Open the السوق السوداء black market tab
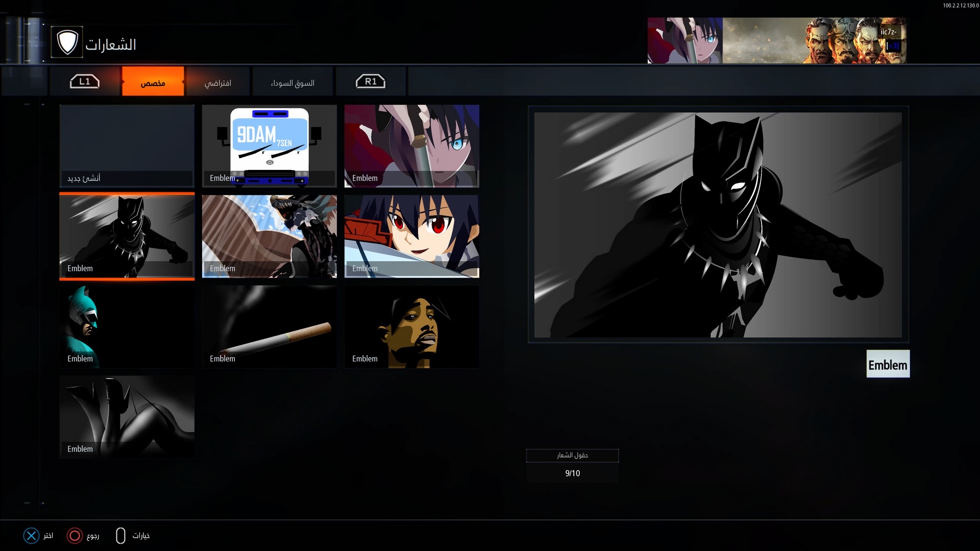980x551 pixels. (x=292, y=82)
